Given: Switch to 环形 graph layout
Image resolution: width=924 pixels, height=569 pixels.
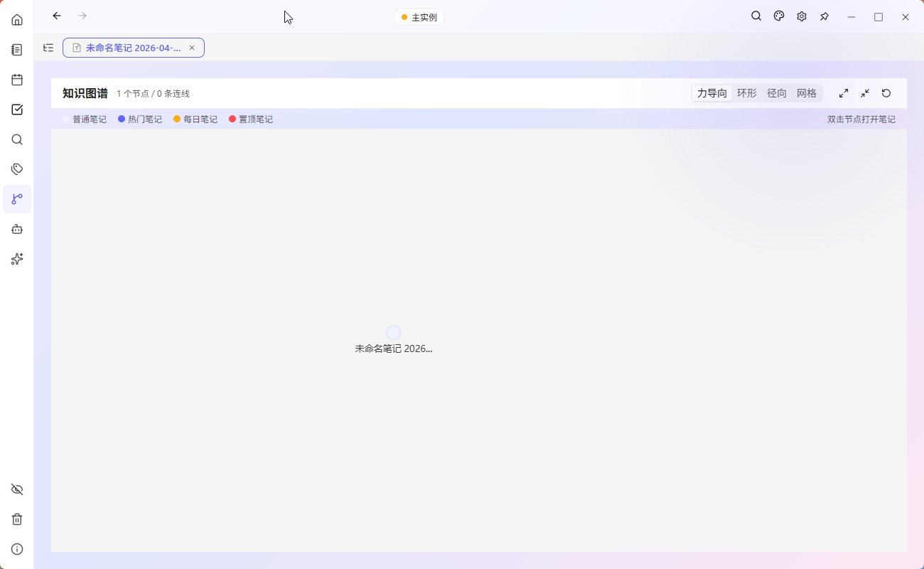Looking at the screenshot, I should pyautogui.click(x=746, y=92).
